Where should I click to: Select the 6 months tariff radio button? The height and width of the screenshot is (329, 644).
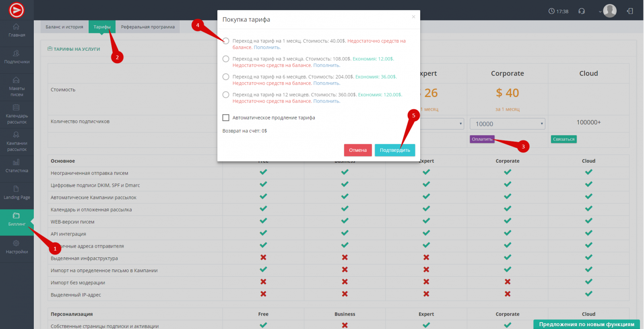tap(226, 77)
